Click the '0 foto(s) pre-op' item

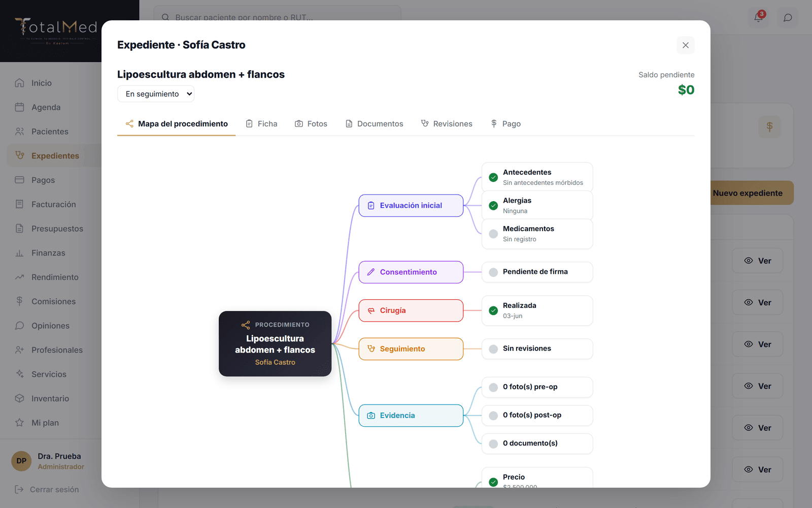537,387
